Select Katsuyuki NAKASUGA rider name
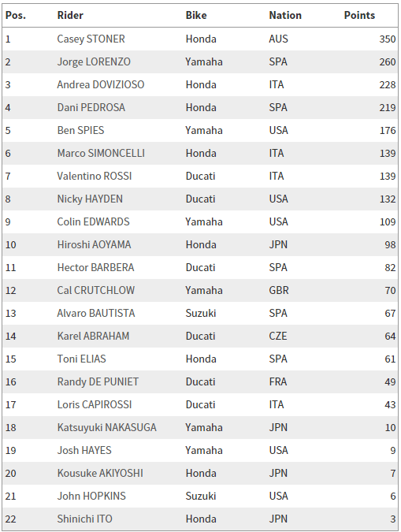The image size is (401, 532). pyautogui.click(x=107, y=427)
